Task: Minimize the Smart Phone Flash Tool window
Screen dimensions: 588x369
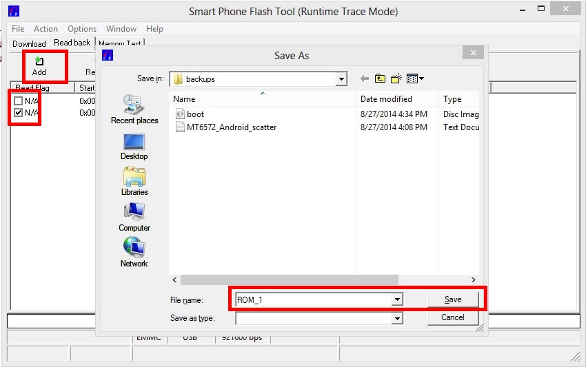Action: [523, 10]
